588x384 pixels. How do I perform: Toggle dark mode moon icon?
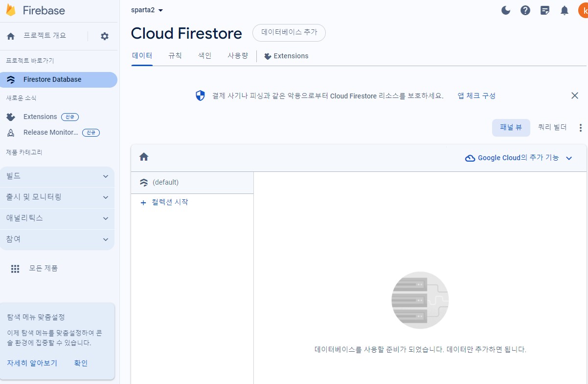pos(506,10)
